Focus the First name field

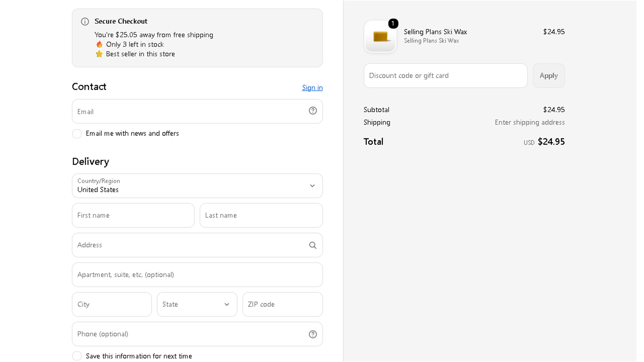(133, 216)
